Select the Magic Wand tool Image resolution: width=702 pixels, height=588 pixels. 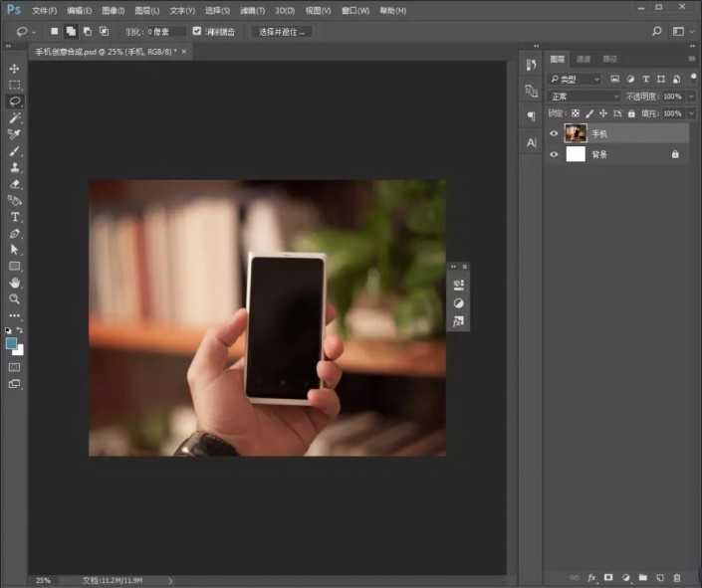[x=15, y=117]
